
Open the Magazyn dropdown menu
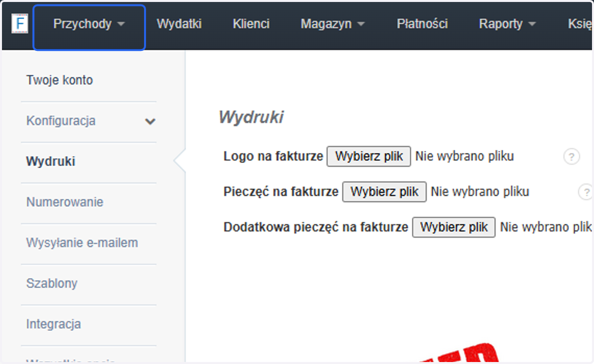(333, 24)
